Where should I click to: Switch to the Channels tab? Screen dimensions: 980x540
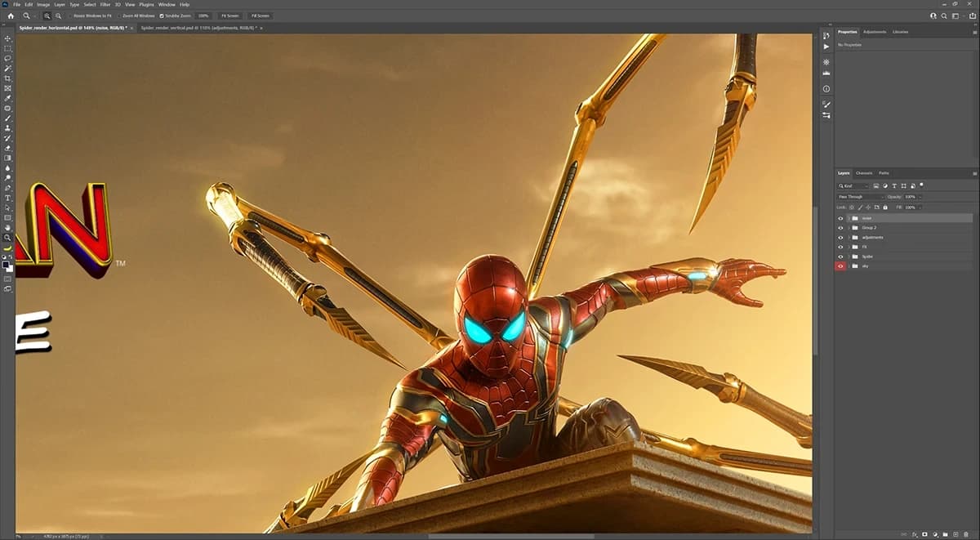tap(864, 173)
